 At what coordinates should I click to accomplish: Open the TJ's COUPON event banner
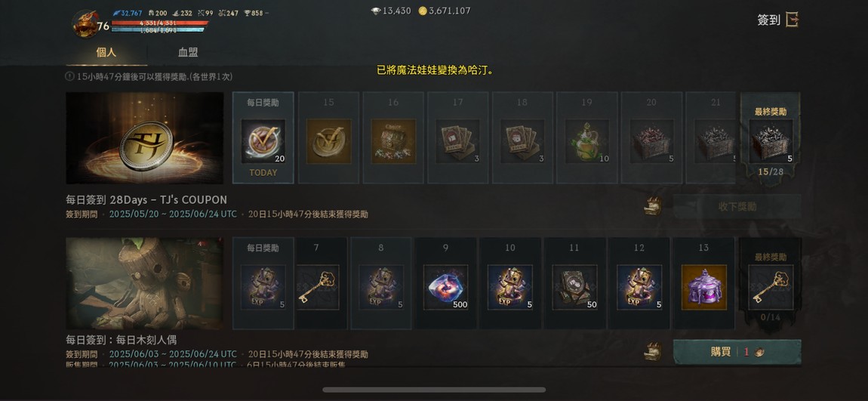(144, 138)
